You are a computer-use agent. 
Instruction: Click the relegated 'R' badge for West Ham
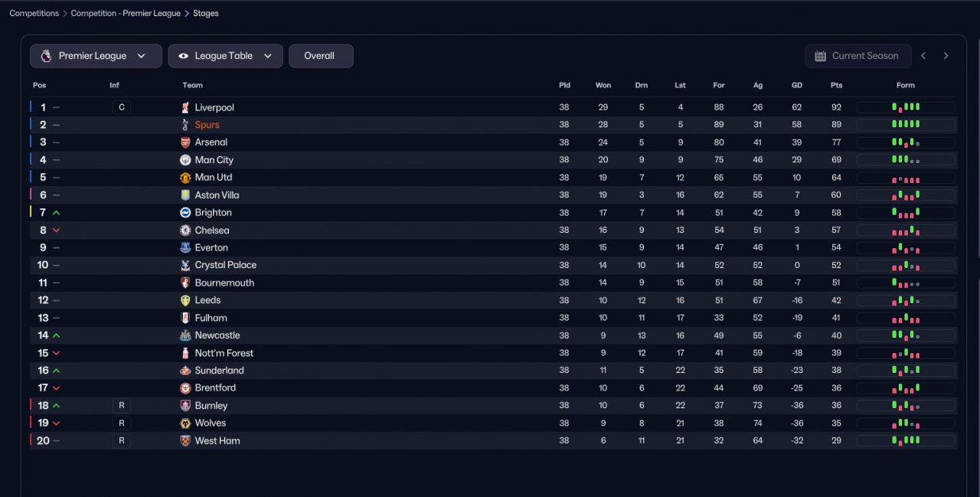tap(121, 441)
